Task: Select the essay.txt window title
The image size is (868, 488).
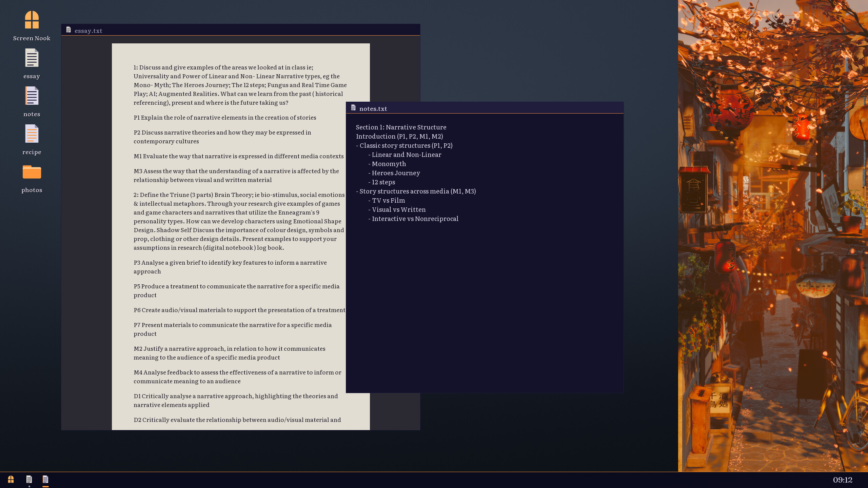Action: click(x=88, y=30)
